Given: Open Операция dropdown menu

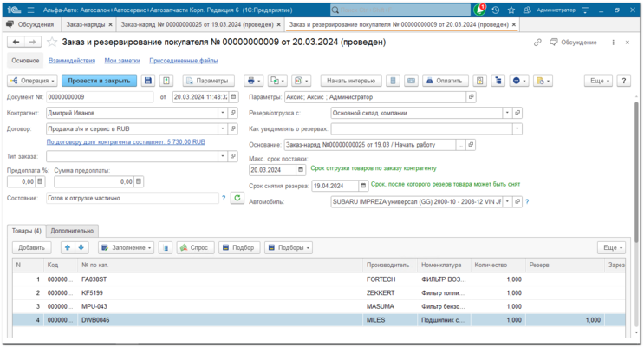Looking at the screenshot, I should point(32,81).
